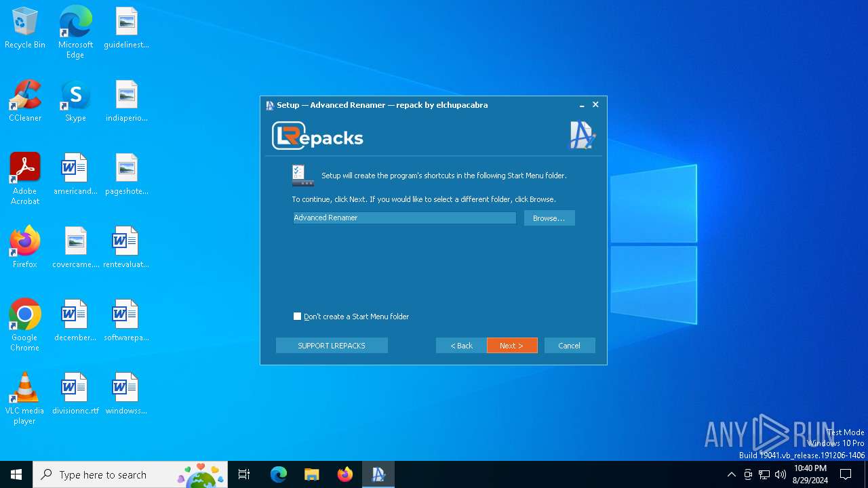868x488 pixels.
Task: Select the Adobe Acrobat desktop shortcut
Action: [25, 179]
